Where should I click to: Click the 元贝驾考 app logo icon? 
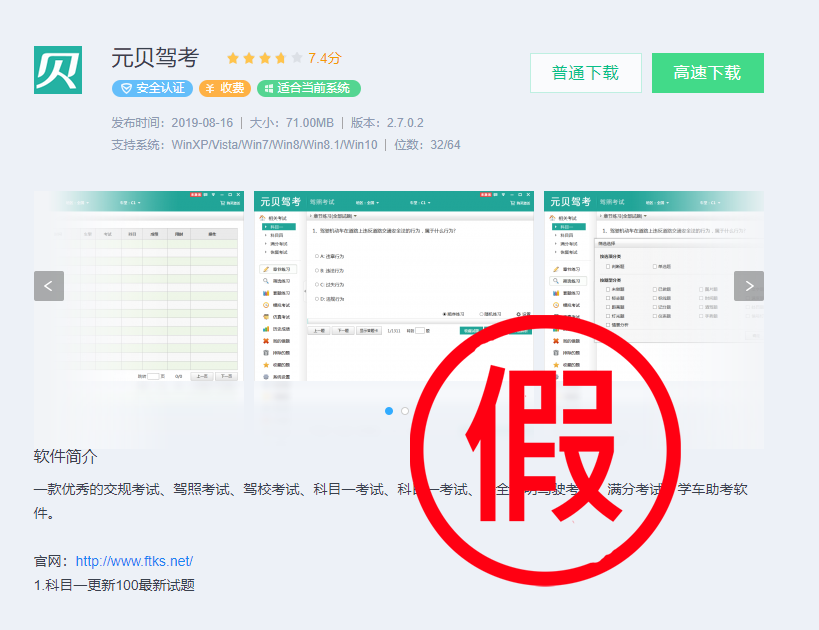(58, 70)
